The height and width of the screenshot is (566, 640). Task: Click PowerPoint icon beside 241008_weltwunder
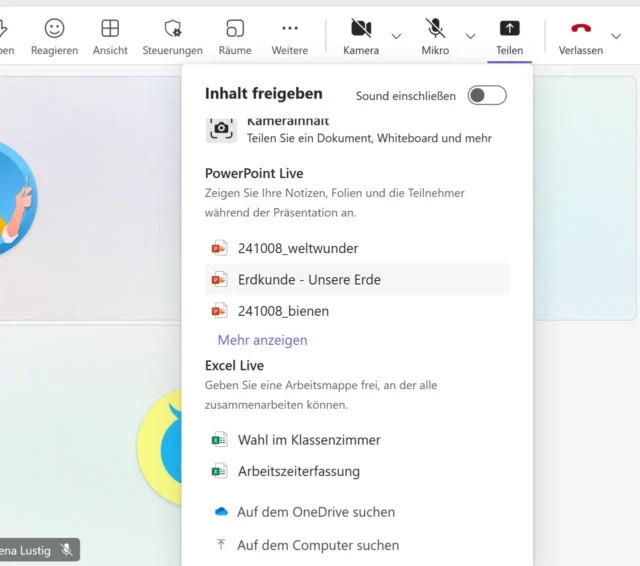click(219, 248)
